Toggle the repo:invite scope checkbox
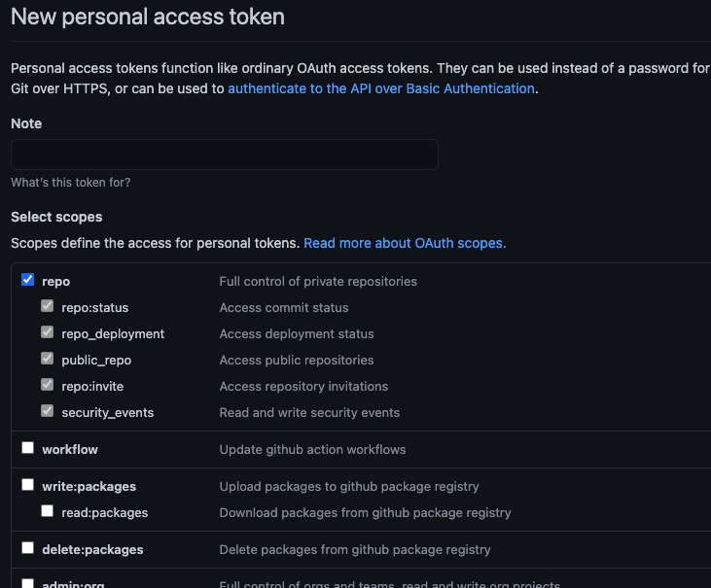Image resolution: width=711 pixels, height=588 pixels. (x=47, y=385)
